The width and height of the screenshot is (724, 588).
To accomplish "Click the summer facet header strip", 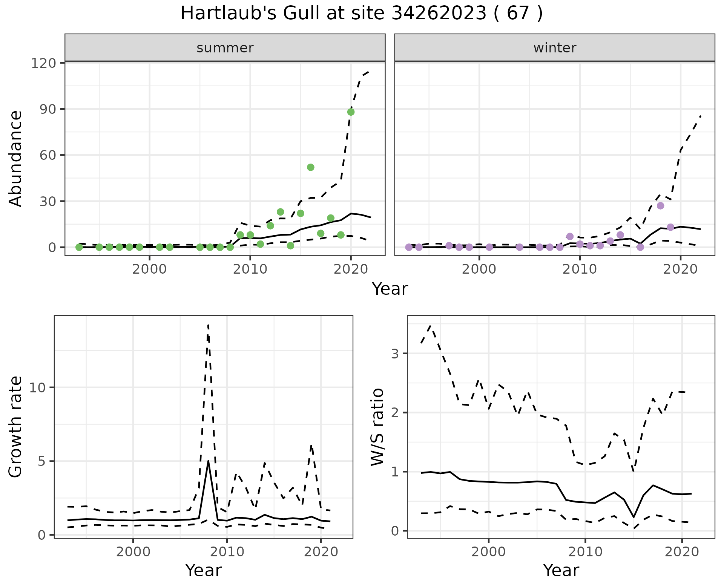I will click(x=225, y=48).
